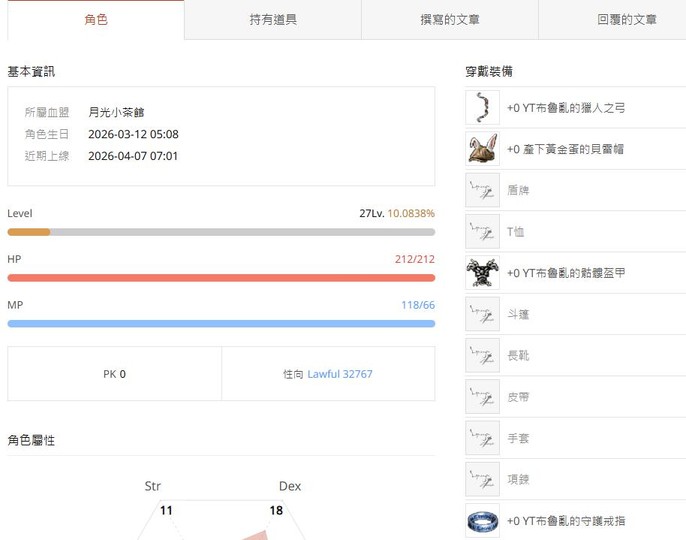Click the empty T恤 slot icon
The image size is (686, 540).
[482, 231]
